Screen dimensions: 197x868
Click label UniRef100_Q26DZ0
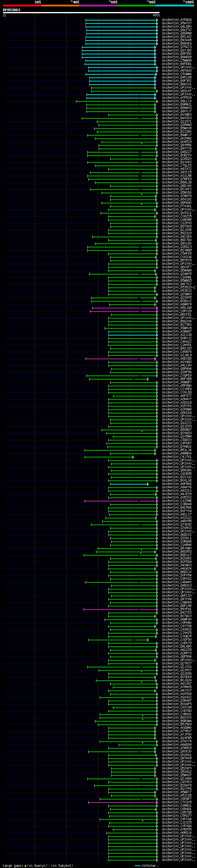tap(176, 159)
